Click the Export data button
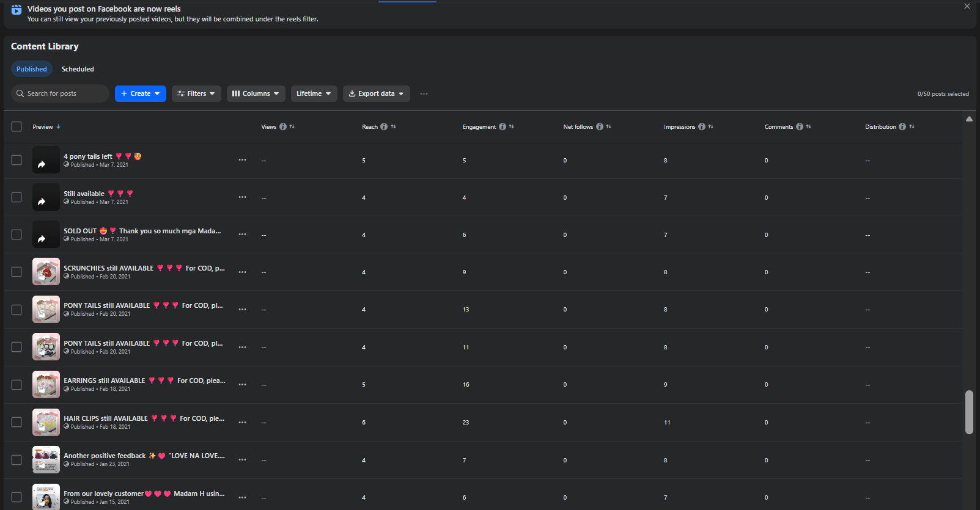The image size is (980, 510). [x=376, y=94]
